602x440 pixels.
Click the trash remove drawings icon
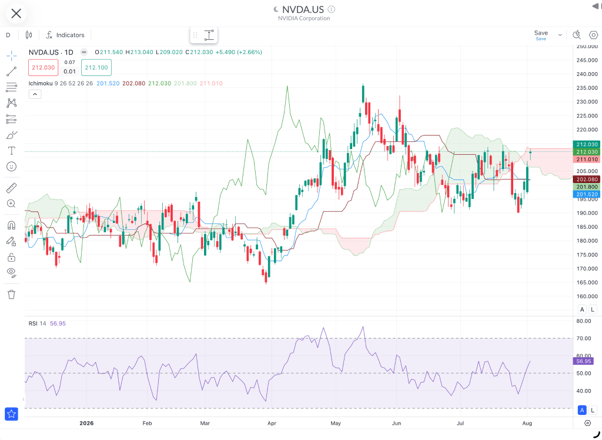tap(12, 294)
